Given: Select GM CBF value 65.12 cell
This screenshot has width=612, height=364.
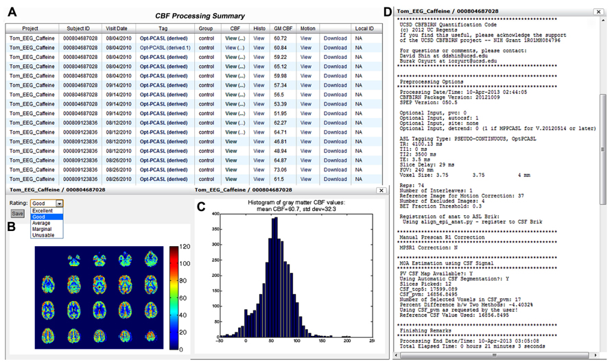Looking at the screenshot, I should (x=280, y=66).
